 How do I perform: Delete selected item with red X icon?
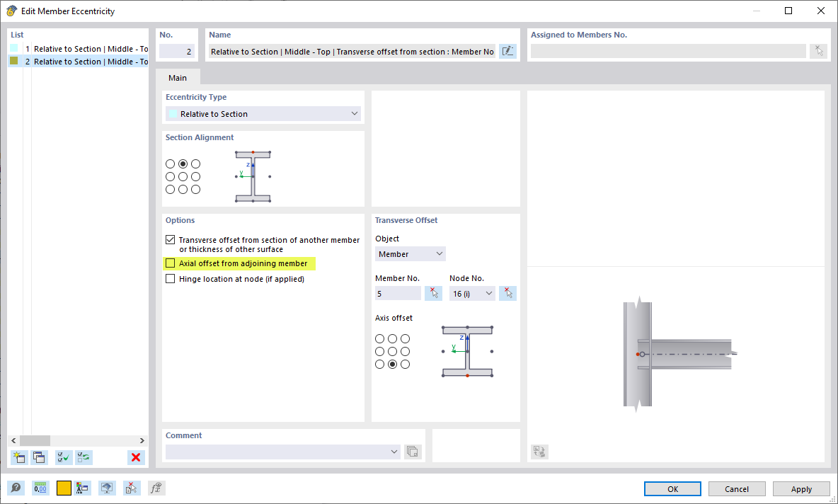(x=136, y=457)
